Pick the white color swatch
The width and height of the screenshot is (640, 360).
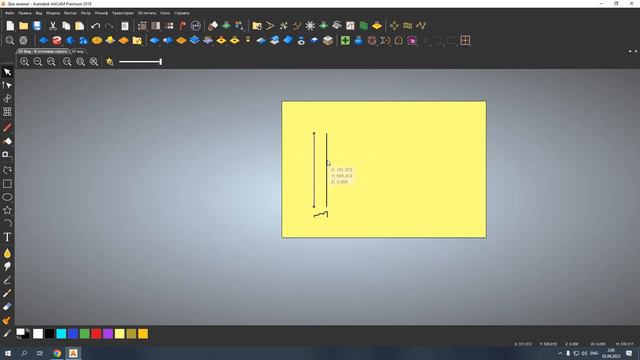tap(38, 334)
